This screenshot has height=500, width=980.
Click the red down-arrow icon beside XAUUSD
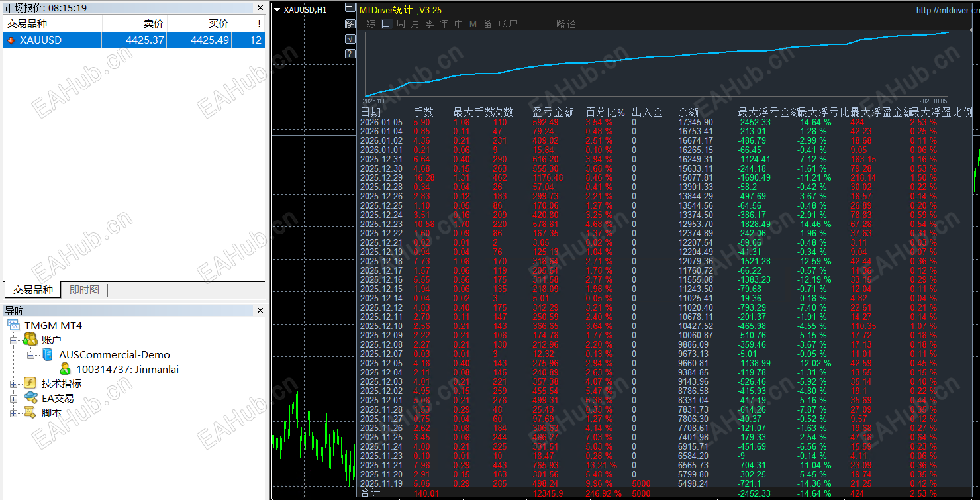click(x=11, y=40)
